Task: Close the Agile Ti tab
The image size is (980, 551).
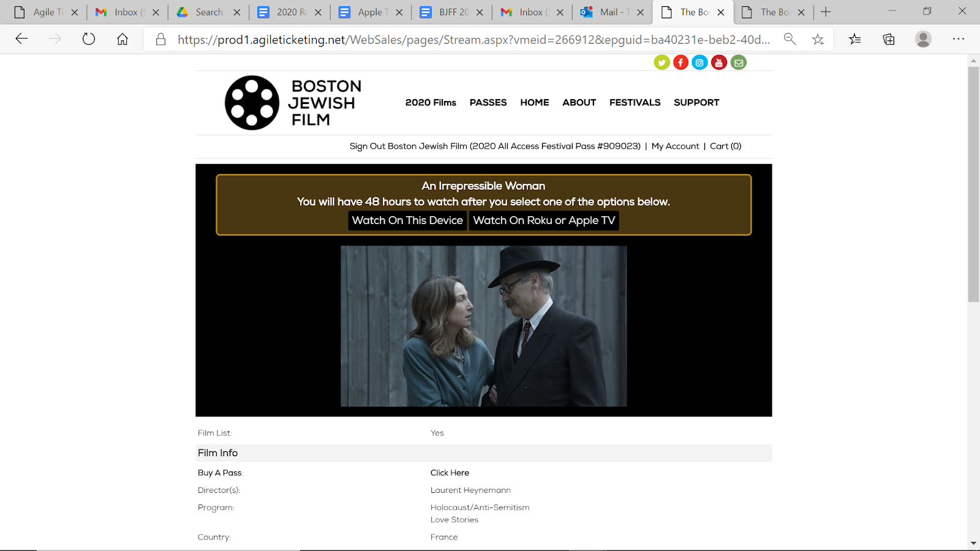Action: 75,12
